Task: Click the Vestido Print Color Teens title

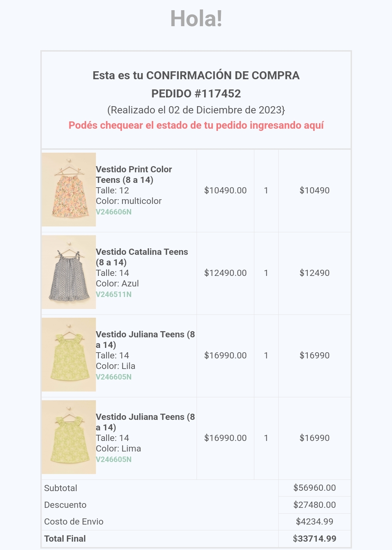Action: click(x=134, y=174)
